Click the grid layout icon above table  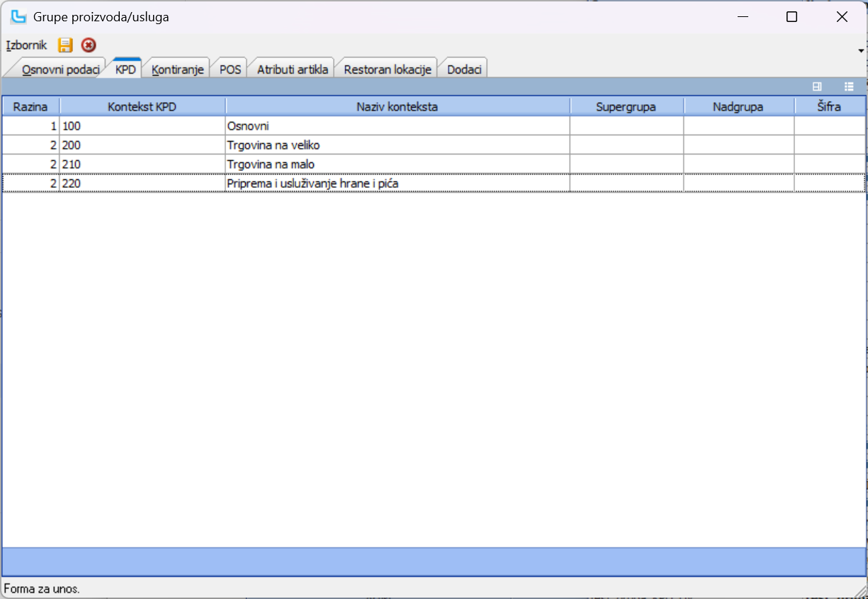[x=817, y=86]
